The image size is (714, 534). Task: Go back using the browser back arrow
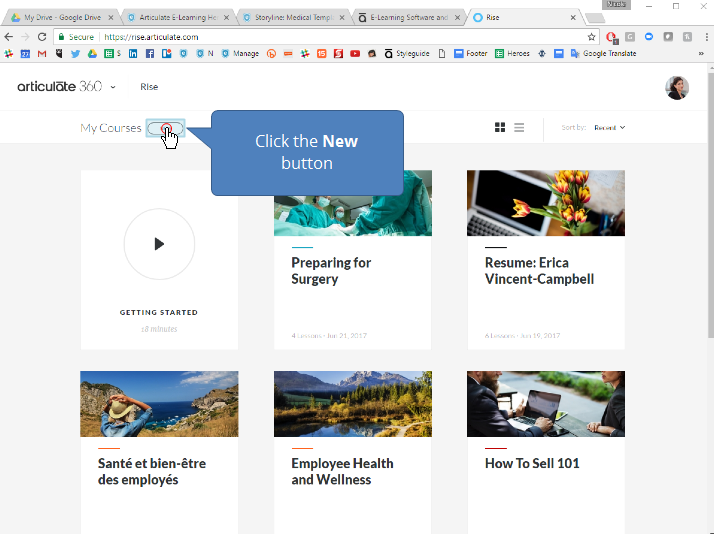coord(9,37)
